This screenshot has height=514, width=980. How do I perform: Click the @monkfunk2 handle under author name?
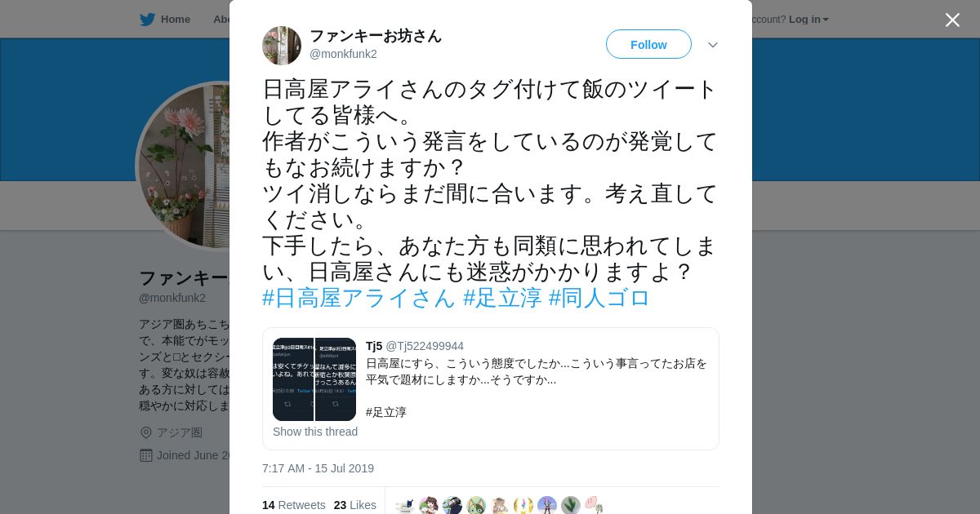point(343,54)
